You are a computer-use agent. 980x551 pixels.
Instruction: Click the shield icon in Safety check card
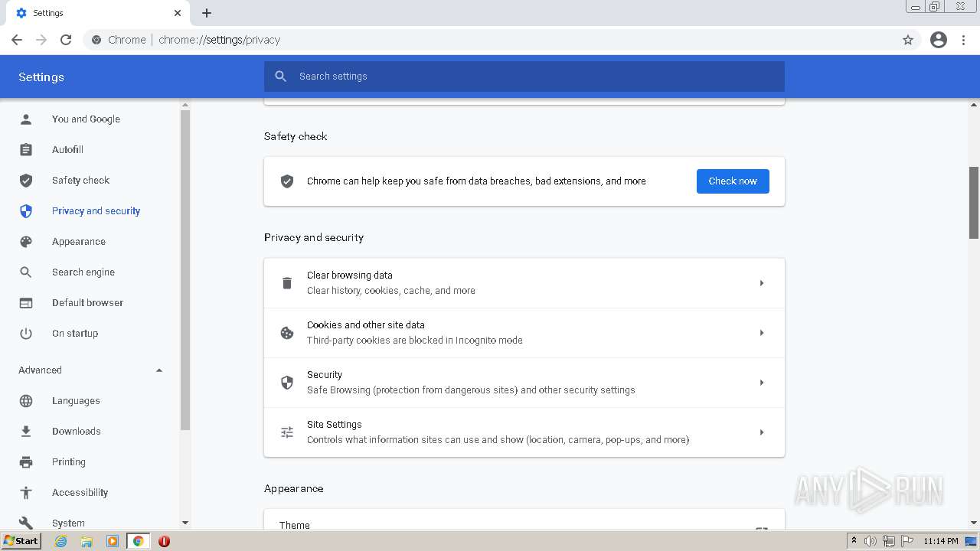pyautogui.click(x=287, y=181)
